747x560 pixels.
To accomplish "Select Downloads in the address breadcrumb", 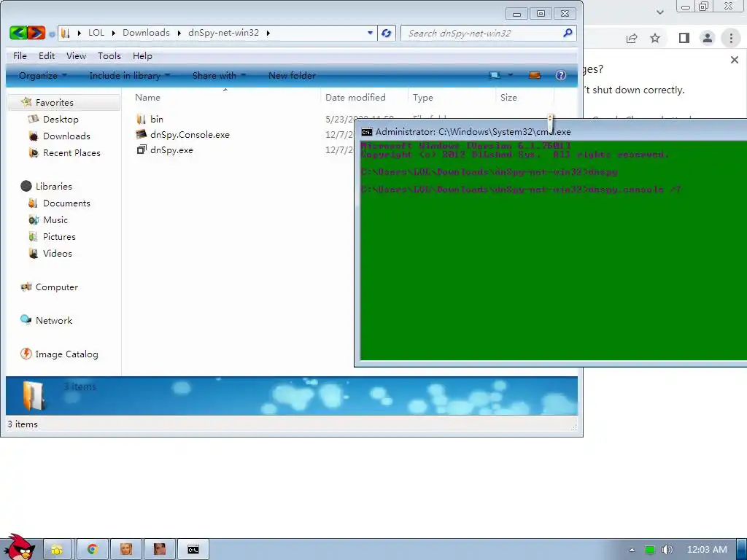I will coord(146,33).
